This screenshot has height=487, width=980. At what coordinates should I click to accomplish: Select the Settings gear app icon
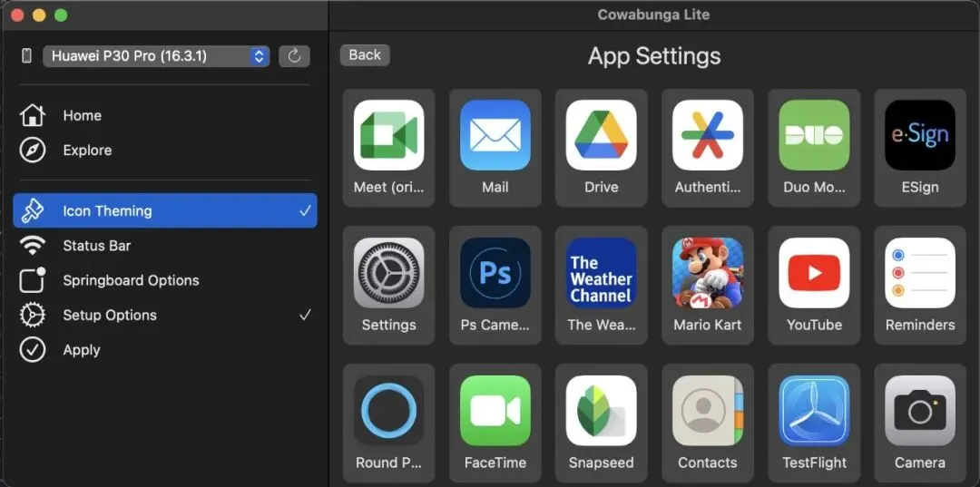(388, 273)
